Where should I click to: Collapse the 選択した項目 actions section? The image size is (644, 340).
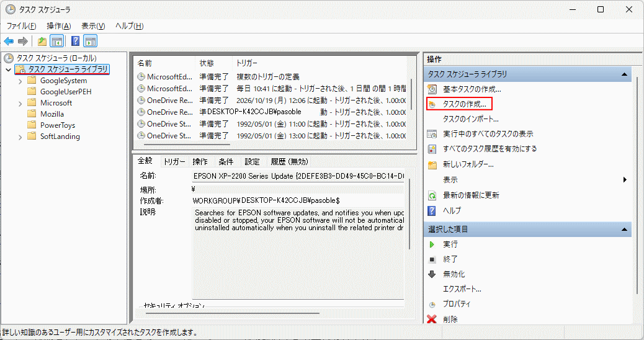(624, 229)
